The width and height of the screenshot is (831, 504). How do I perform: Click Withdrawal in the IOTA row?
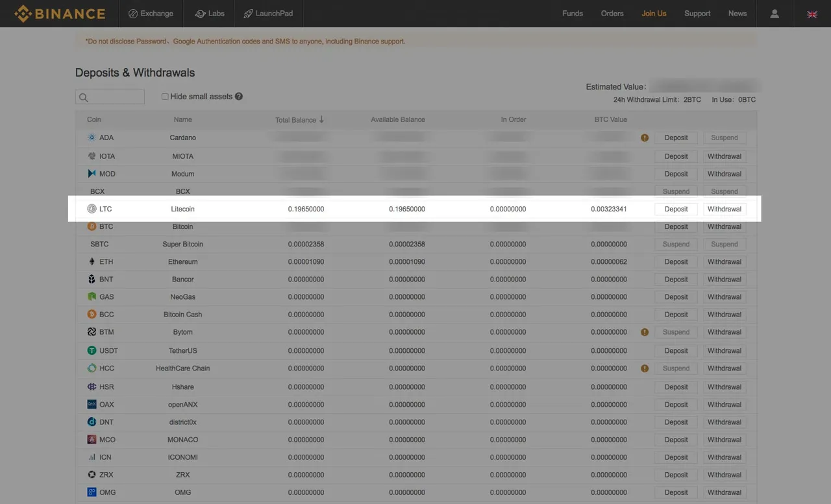click(x=725, y=156)
